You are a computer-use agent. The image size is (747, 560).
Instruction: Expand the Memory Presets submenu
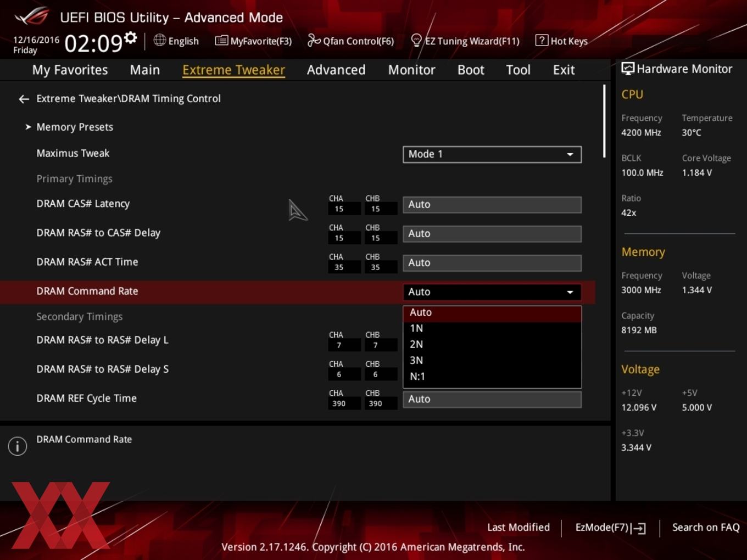click(x=75, y=127)
